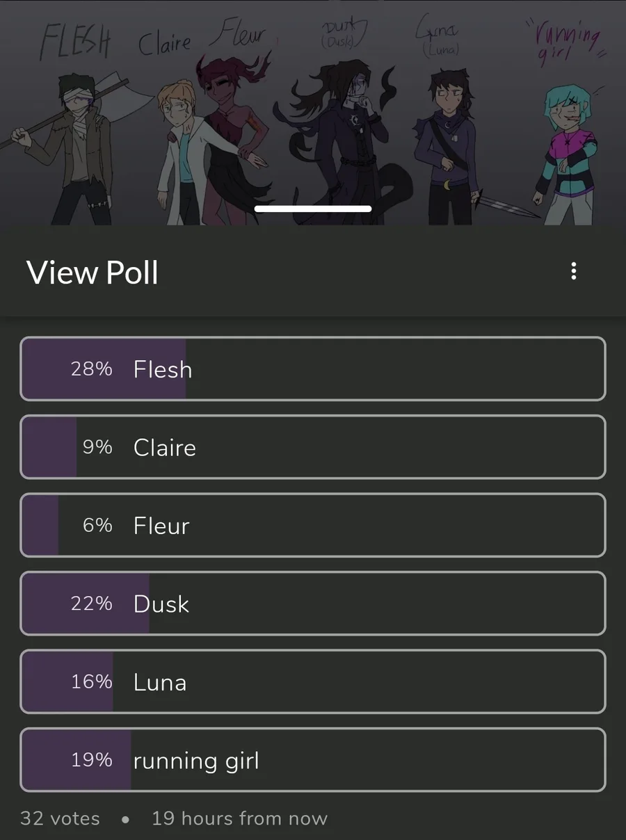Tap the handwritten Claire label in the image
The image size is (626, 840).
[165, 43]
